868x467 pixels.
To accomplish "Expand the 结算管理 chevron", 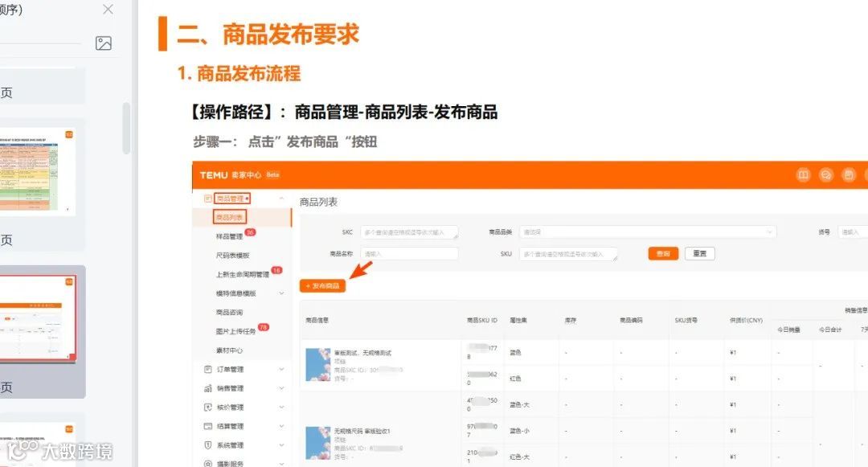I will (x=281, y=426).
